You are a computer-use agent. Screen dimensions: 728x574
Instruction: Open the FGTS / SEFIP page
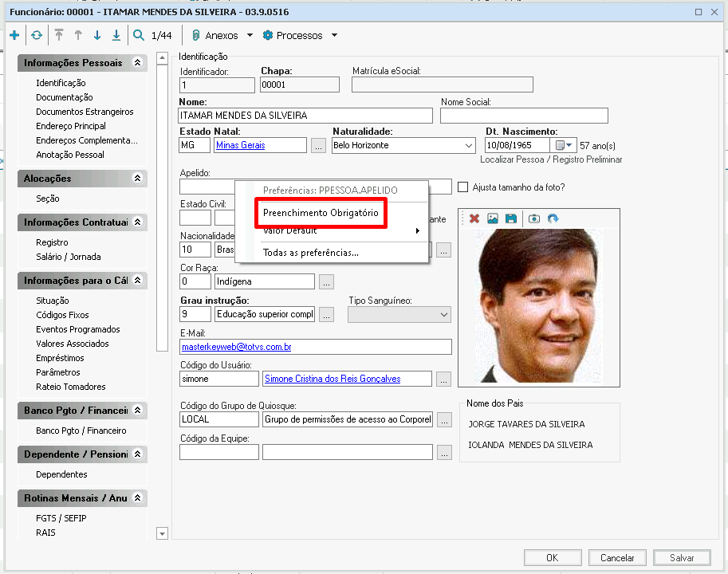tap(61, 518)
